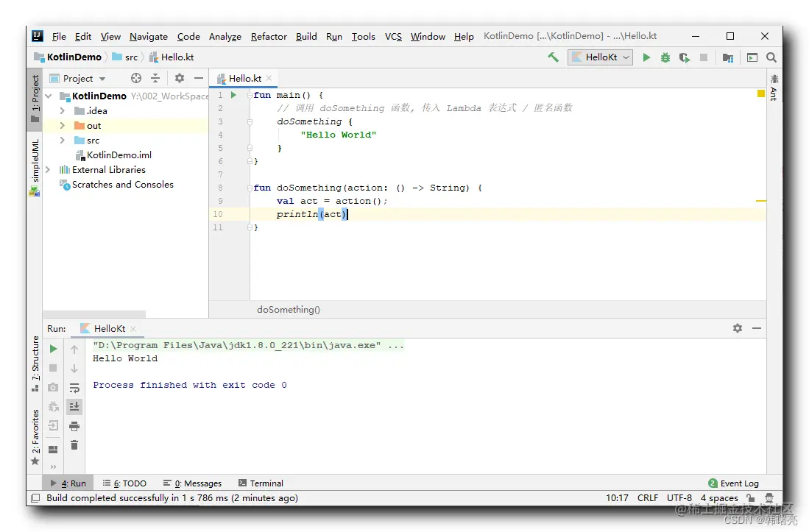Viewport: 809px width, 532px height.
Task: Change CRLF line separator in status bar
Action: [x=647, y=498]
